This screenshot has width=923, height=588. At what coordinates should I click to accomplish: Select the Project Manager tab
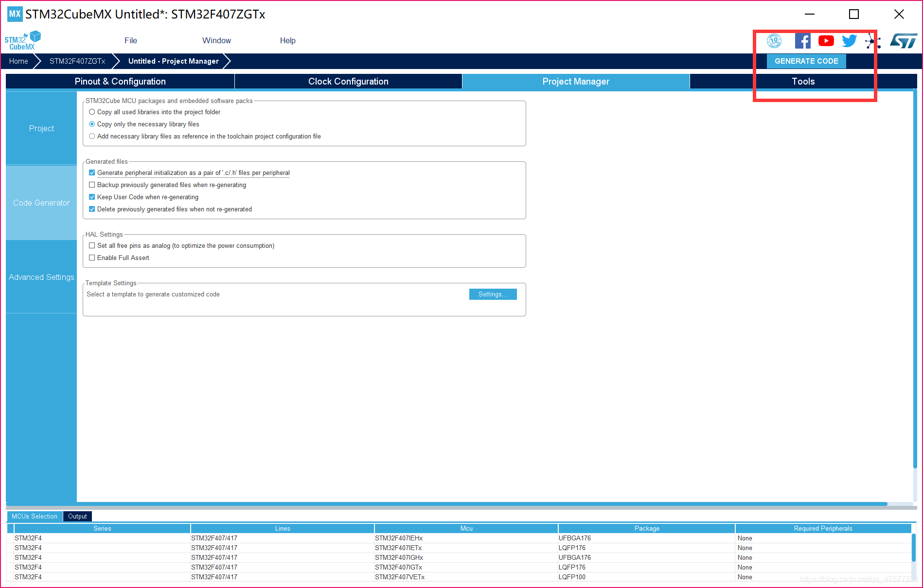point(576,82)
